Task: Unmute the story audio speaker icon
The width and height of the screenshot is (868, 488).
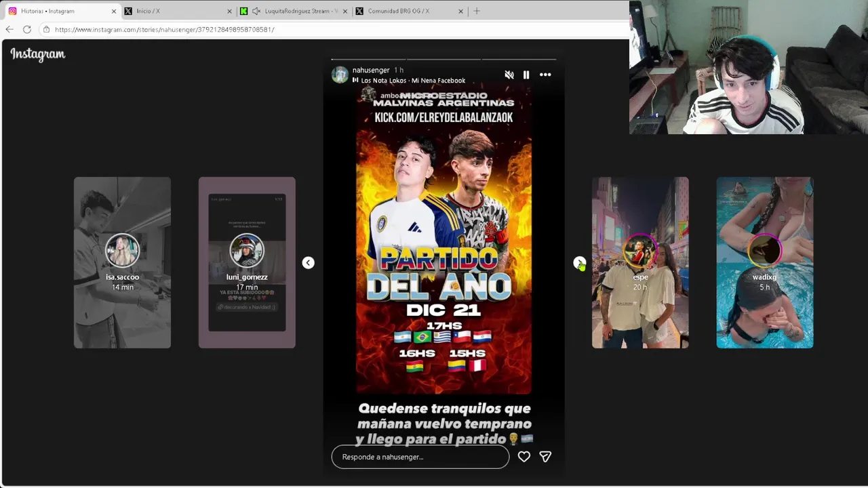Action: pyautogui.click(x=509, y=75)
